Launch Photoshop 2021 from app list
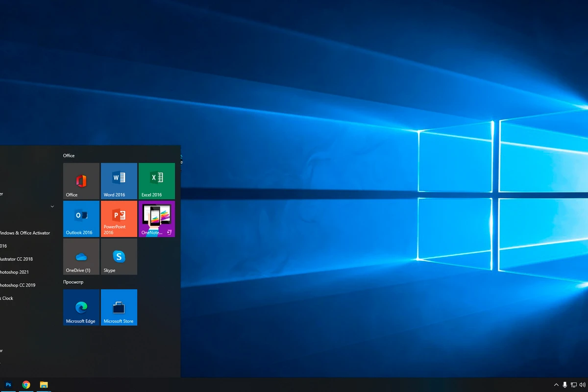The width and height of the screenshot is (588, 392). tap(15, 272)
